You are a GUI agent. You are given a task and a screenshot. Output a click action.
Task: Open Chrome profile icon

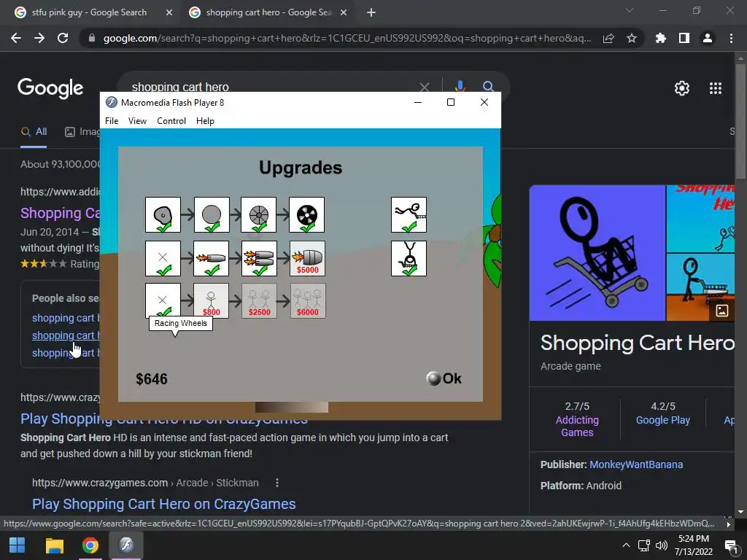708,38
